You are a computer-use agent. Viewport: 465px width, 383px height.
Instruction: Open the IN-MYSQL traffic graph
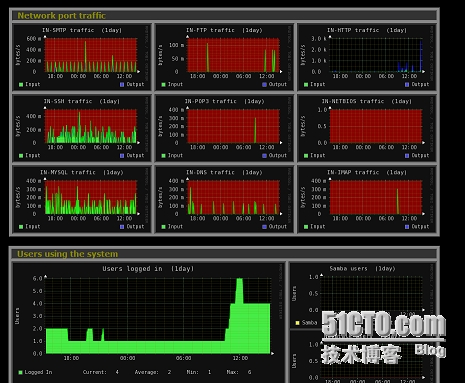point(82,199)
